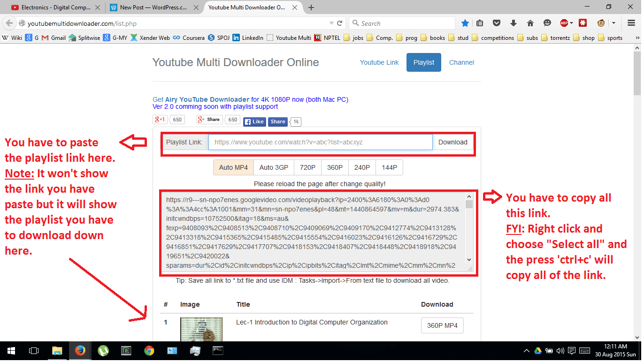The height and width of the screenshot is (362, 644).
Task: Open a new tab with the plus icon
Action: [x=311, y=7]
